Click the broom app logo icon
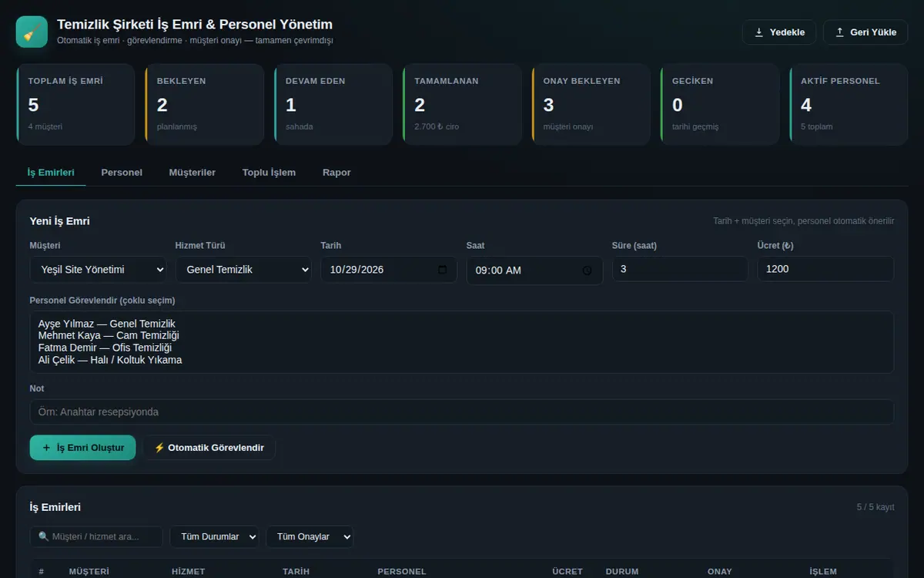Image resolution: width=924 pixels, height=578 pixels. coord(32,32)
